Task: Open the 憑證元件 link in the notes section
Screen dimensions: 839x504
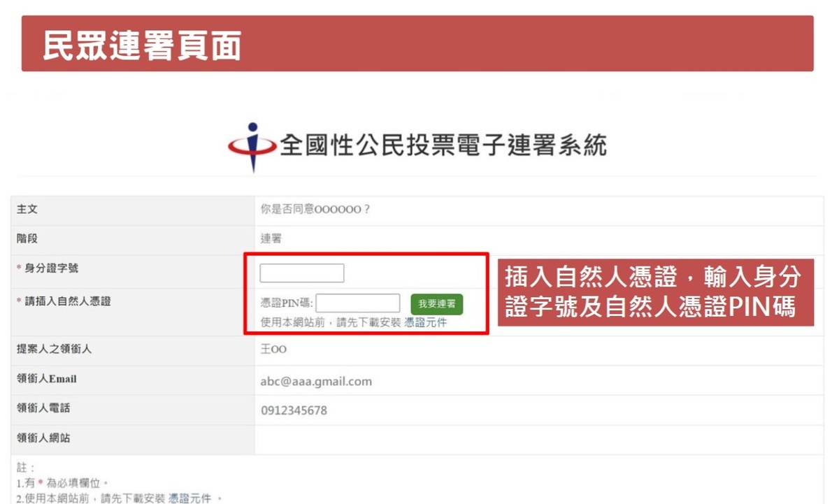Action: pos(189,498)
